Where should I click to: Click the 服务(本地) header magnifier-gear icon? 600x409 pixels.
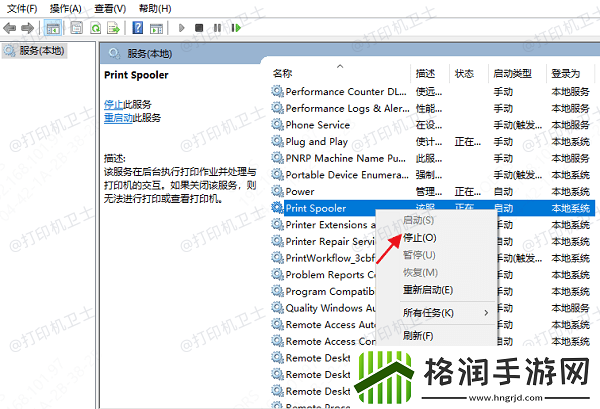click(114, 54)
